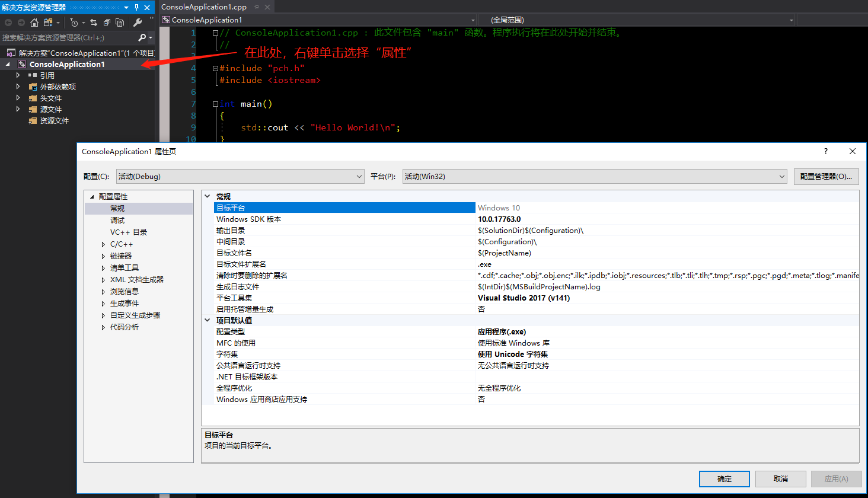
Task: Open properties with the wrench icon
Action: pyautogui.click(x=138, y=23)
